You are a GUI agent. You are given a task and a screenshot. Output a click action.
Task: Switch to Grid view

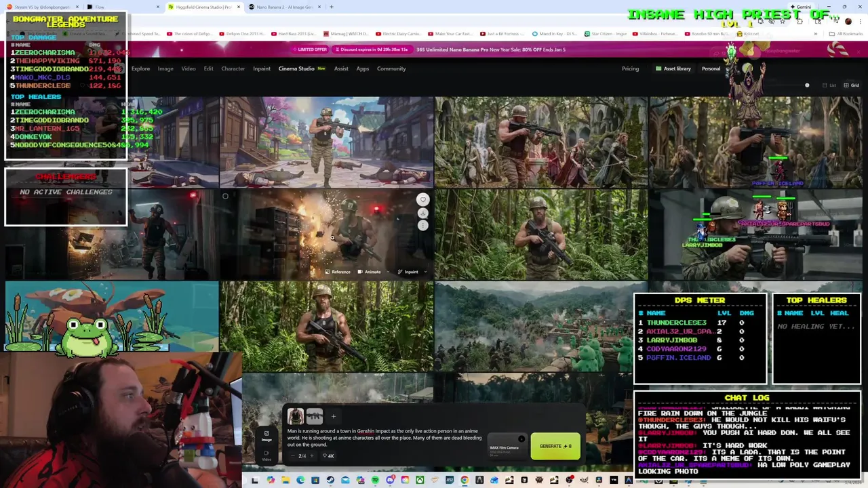[851, 85]
